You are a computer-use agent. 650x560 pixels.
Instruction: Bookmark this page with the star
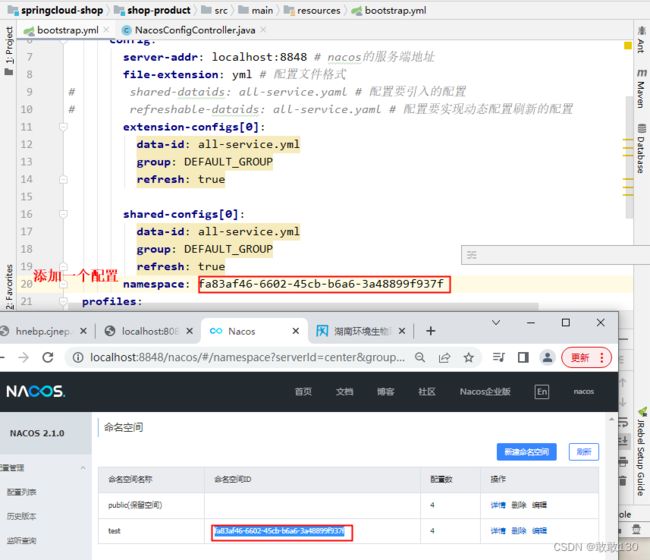point(469,357)
